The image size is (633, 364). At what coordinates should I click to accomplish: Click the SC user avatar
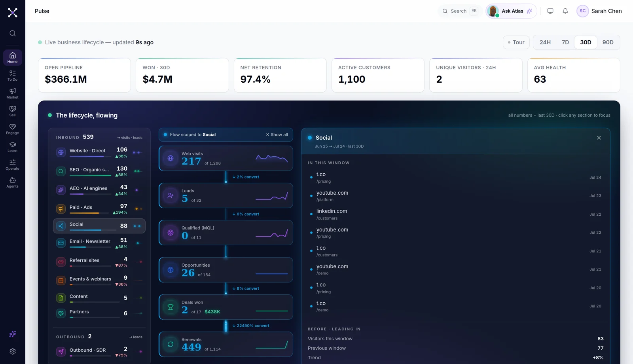(x=583, y=11)
